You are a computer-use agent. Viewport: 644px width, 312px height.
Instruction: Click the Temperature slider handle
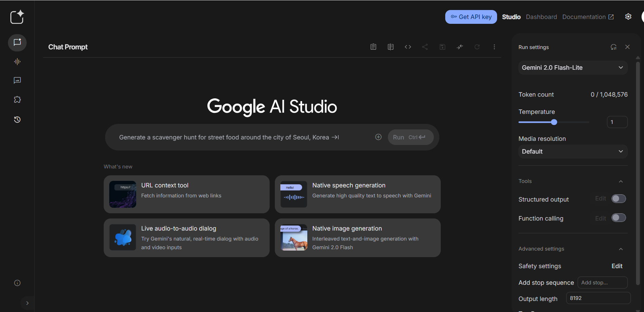pyautogui.click(x=554, y=122)
